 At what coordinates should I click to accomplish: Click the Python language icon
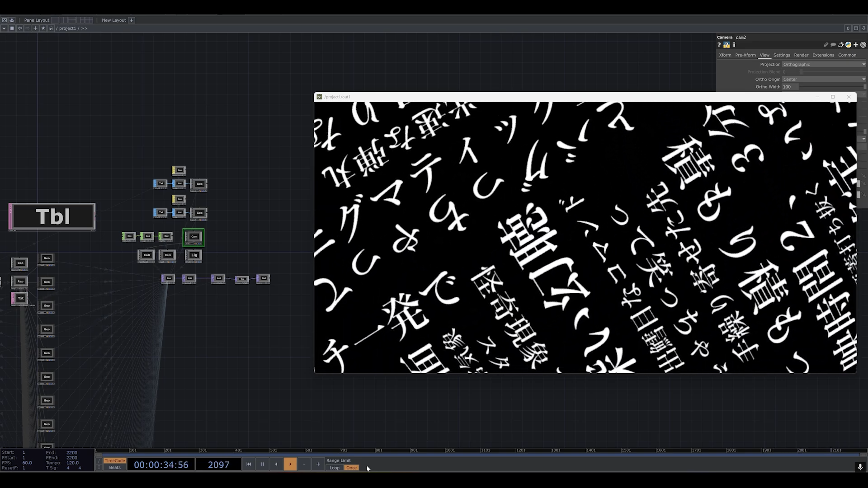tap(849, 45)
